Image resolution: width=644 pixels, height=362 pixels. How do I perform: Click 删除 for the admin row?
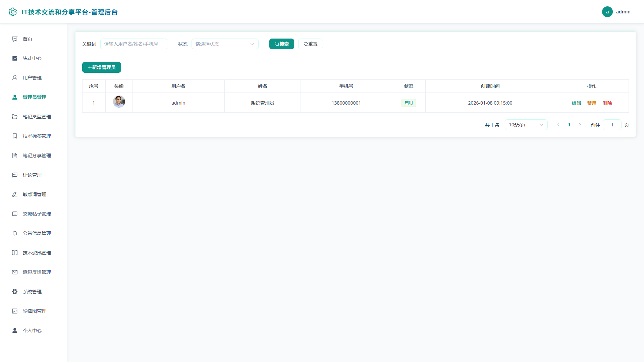point(607,103)
